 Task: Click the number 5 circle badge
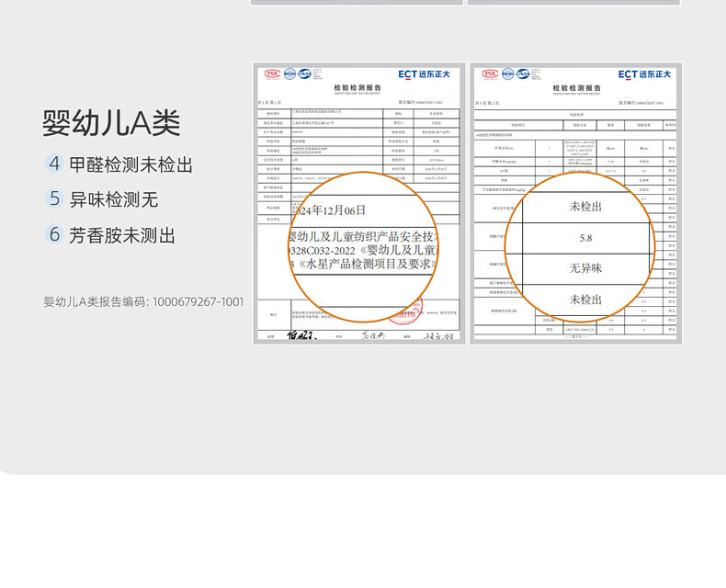[x=54, y=199]
